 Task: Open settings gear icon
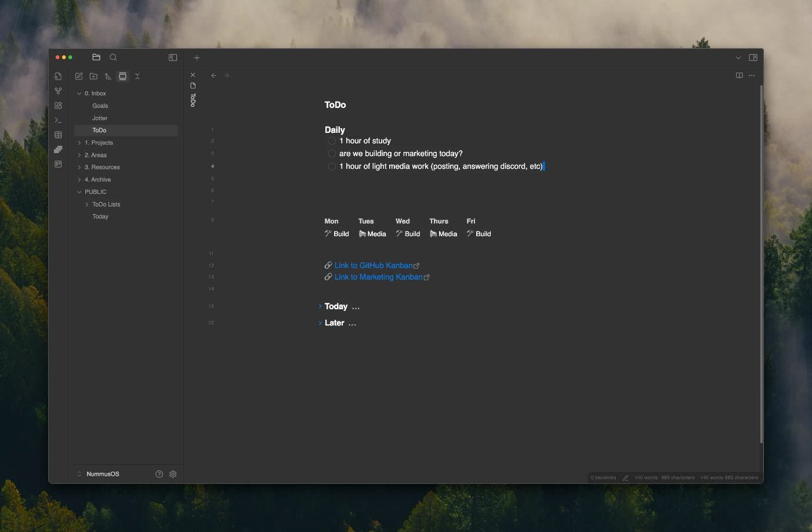point(173,474)
